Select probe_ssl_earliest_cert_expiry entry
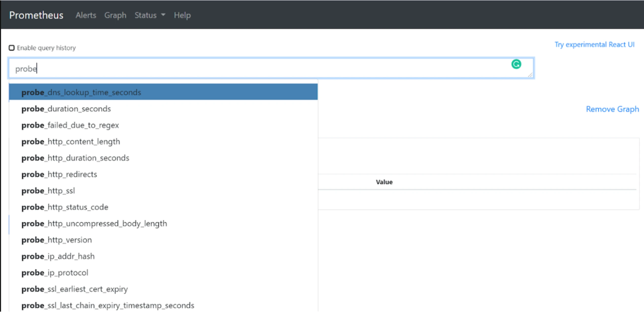Screen dimensions: 644x324 click(x=163, y=289)
